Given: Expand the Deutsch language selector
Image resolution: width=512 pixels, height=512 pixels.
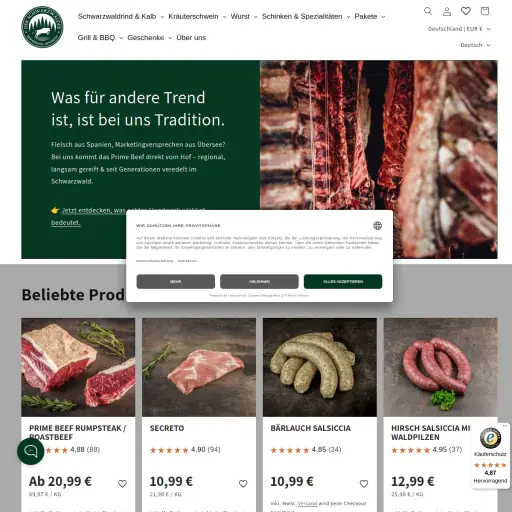Looking at the screenshot, I should [475, 45].
